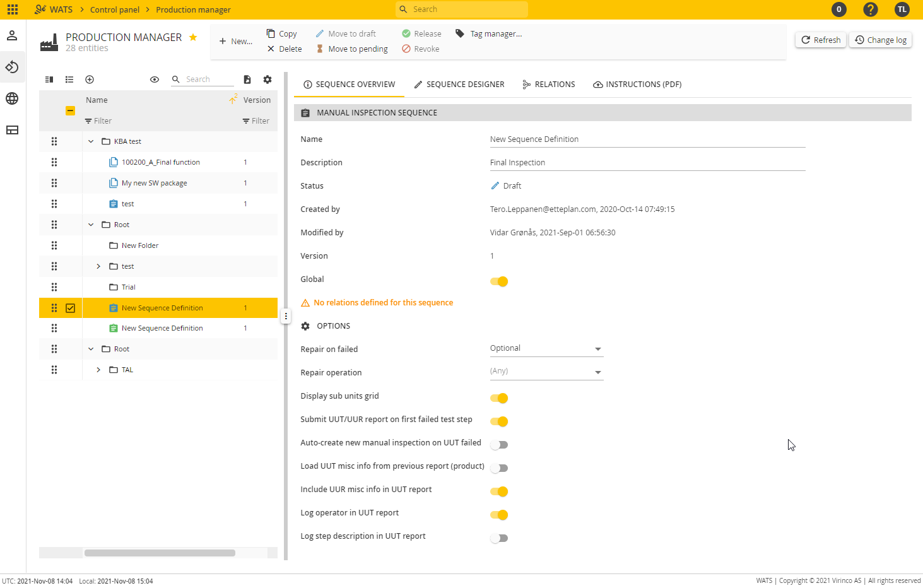The height and width of the screenshot is (588, 923).
Task: Click the Refresh button
Action: pyautogui.click(x=821, y=40)
